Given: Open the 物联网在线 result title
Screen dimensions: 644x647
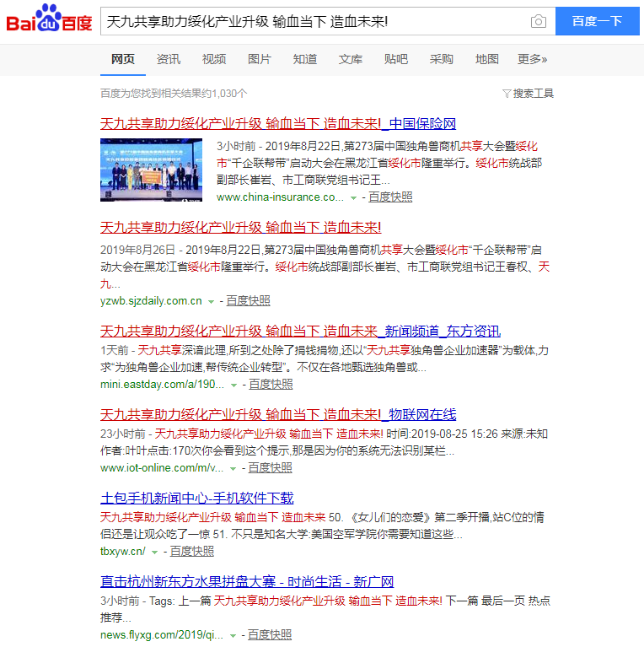Looking at the screenshot, I should click(x=278, y=414).
